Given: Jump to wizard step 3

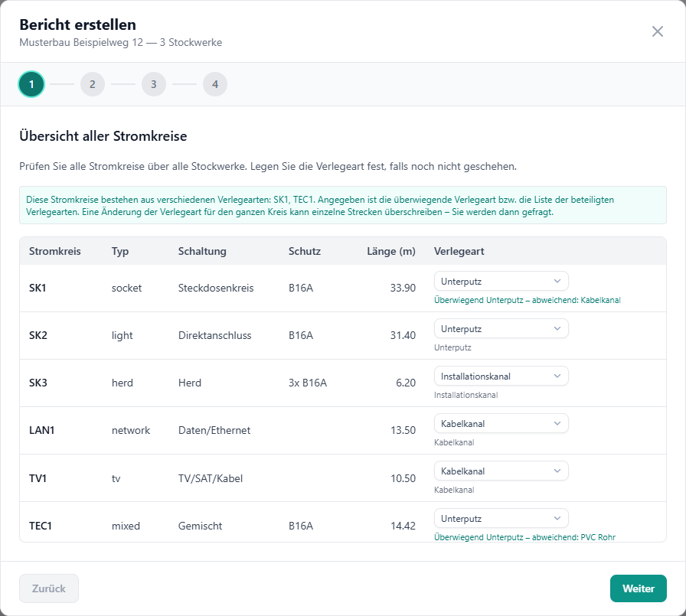Looking at the screenshot, I should (x=154, y=84).
